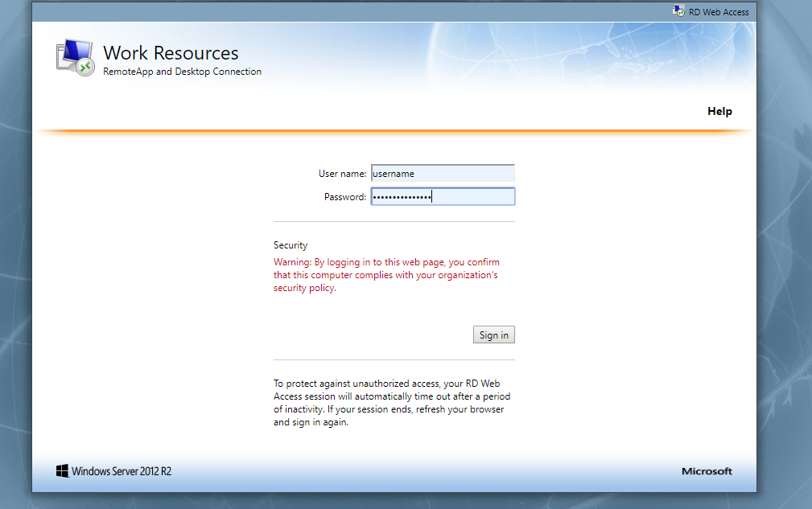Click the Security heading text
Screen dimensions: 812x509
(291, 245)
